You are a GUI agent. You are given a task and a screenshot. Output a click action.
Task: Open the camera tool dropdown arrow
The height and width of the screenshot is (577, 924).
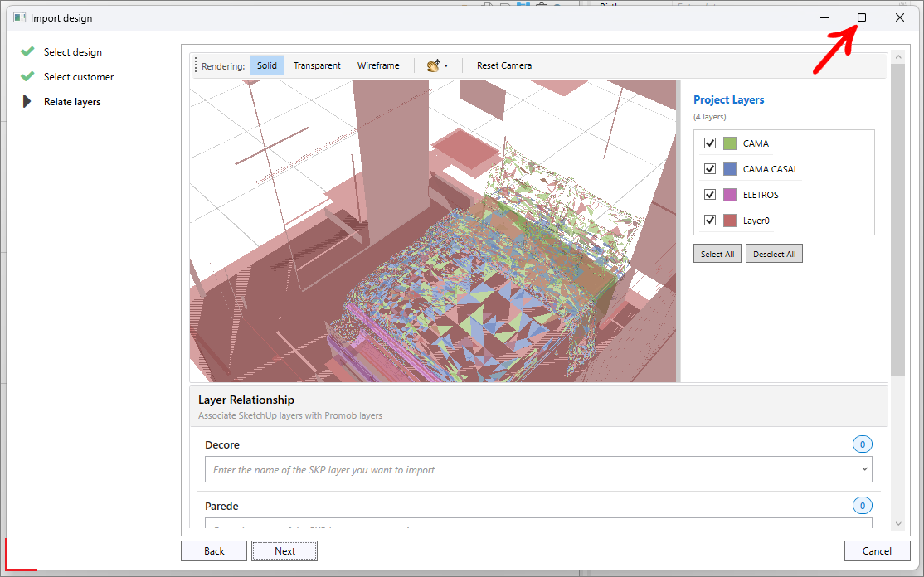(446, 66)
